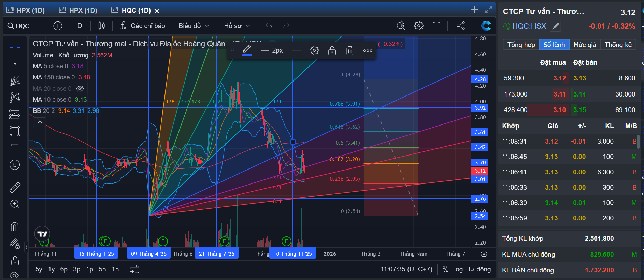The image size is (644, 280).
Task: Switch to the second HPX (1D) tab
Action: 78,10
